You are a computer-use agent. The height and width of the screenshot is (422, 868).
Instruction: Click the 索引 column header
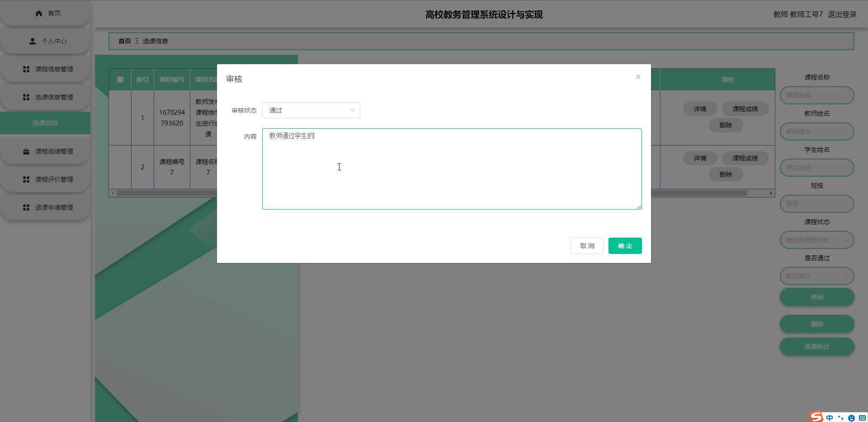pos(142,80)
